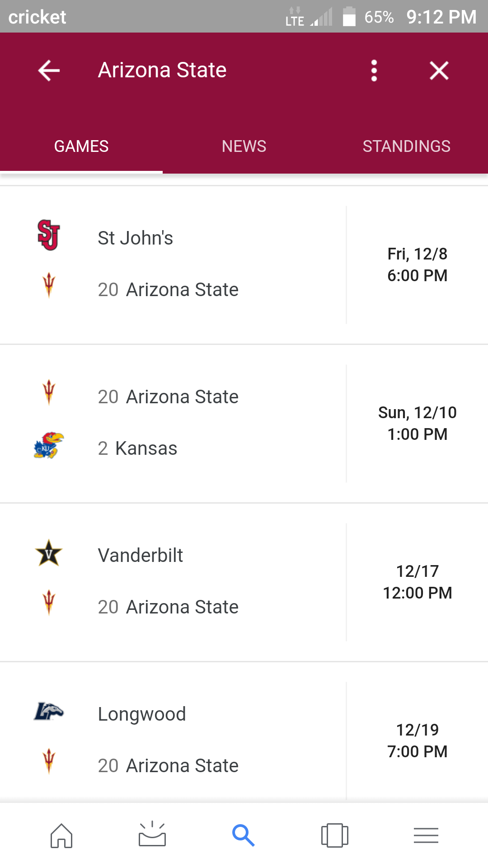Open the hamburger menu icon
This screenshot has width=488, height=868.
426,835
